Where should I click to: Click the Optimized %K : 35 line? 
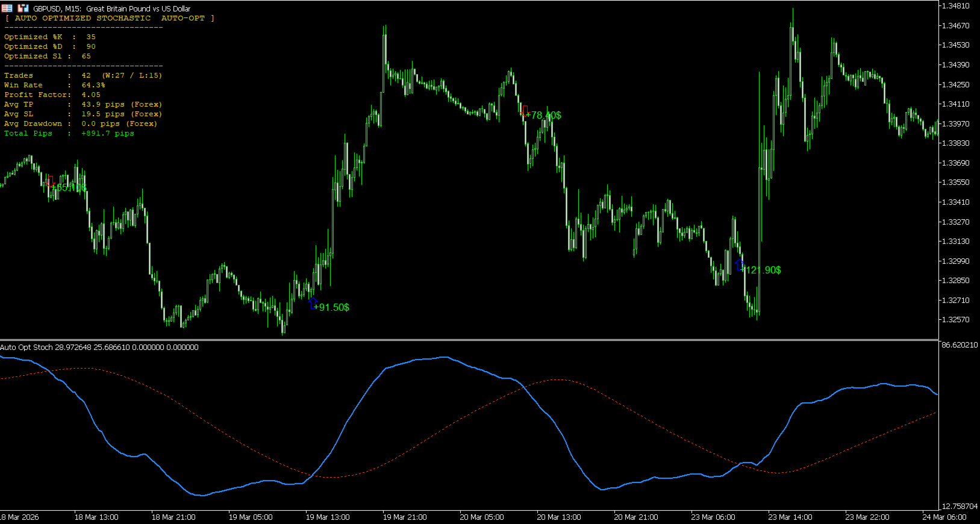point(50,37)
